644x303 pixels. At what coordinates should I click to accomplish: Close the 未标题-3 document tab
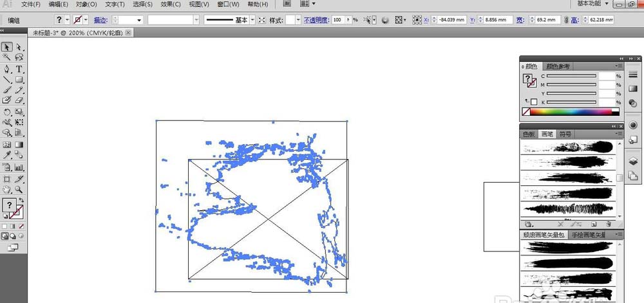129,32
